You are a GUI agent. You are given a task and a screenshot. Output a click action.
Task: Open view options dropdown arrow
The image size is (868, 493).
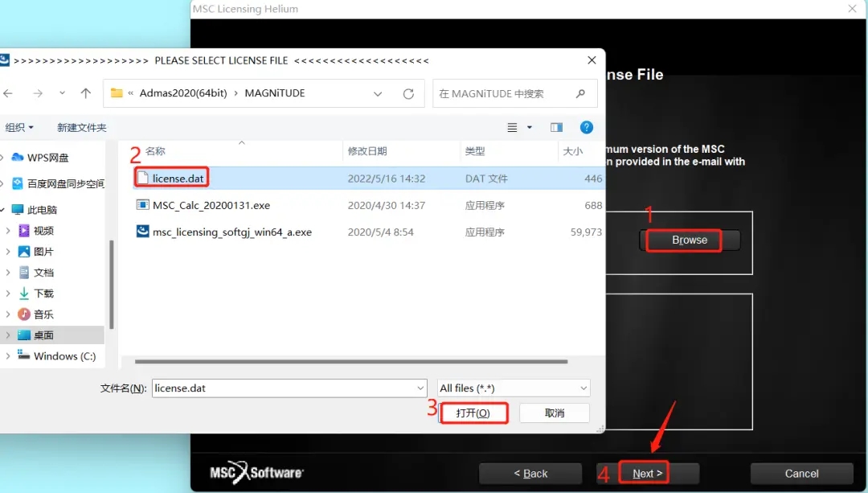[529, 127]
